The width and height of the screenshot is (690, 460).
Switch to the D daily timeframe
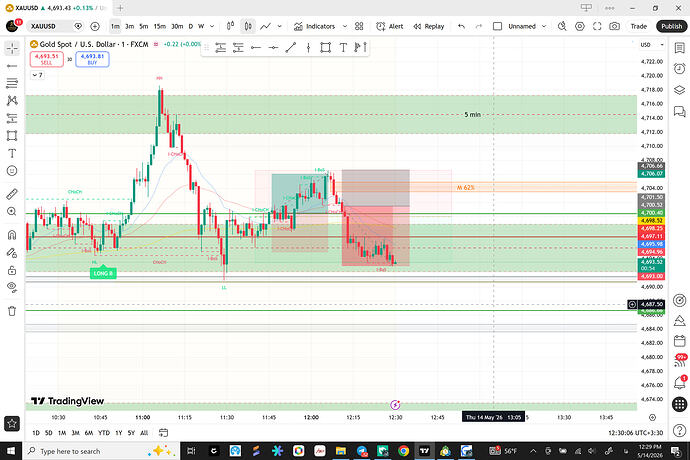191,26
